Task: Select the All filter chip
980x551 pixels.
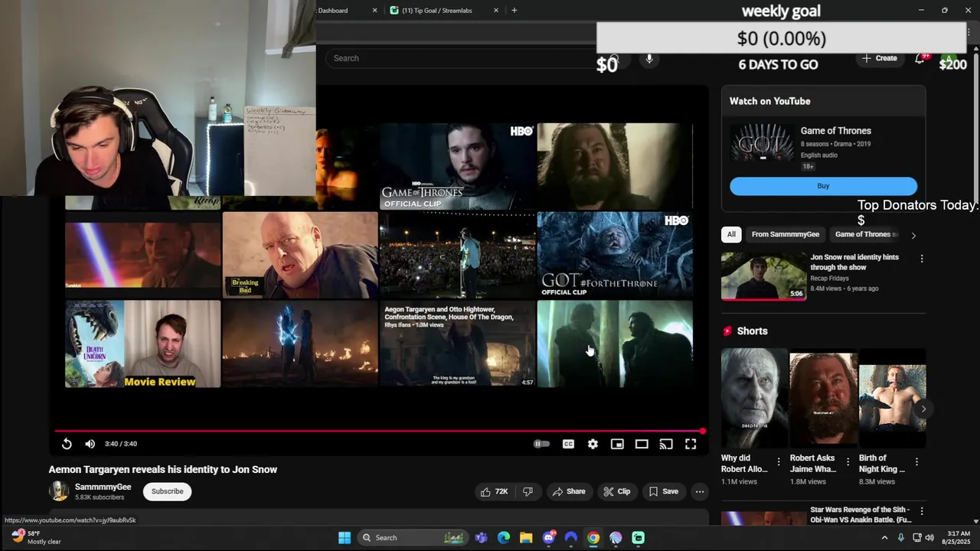Action: 731,234
